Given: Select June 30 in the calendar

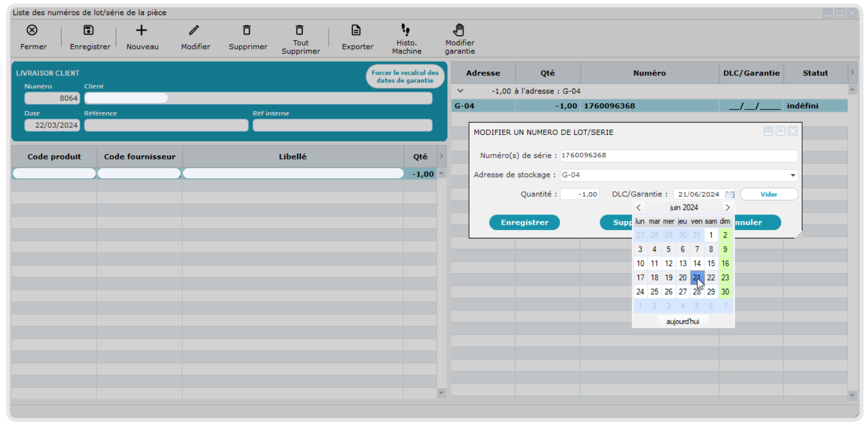Looking at the screenshot, I should click(x=725, y=292).
